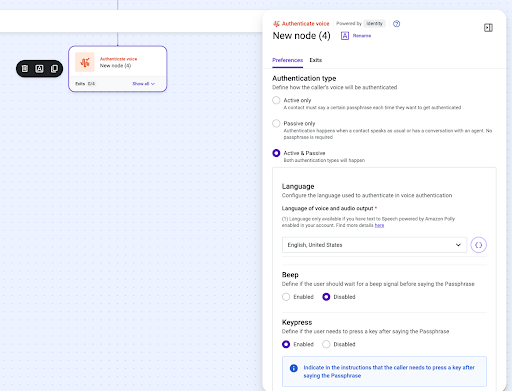Select the Active & Passive authentication type
Screen dimensions: 512x391
point(276,153)
